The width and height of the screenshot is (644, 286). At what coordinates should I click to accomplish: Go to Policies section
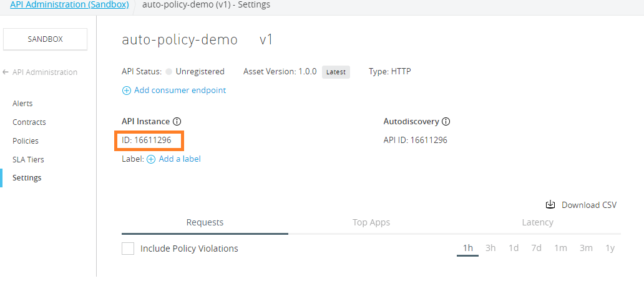(26, 141)
